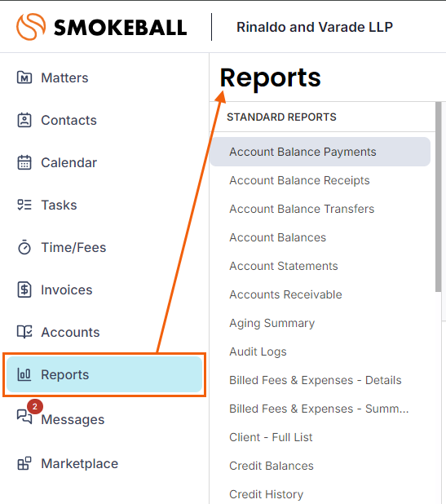Image resolution: width=446 pixels, height=504 pixels.
Task: Click the Smokeball logo
Action: coord(102,27)
